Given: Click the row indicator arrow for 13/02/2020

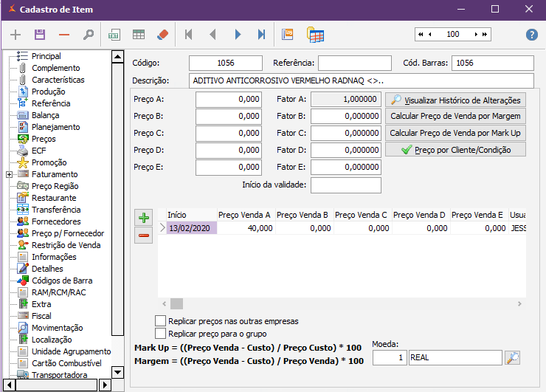Looking at the screenshot, I should coord(162,228).
